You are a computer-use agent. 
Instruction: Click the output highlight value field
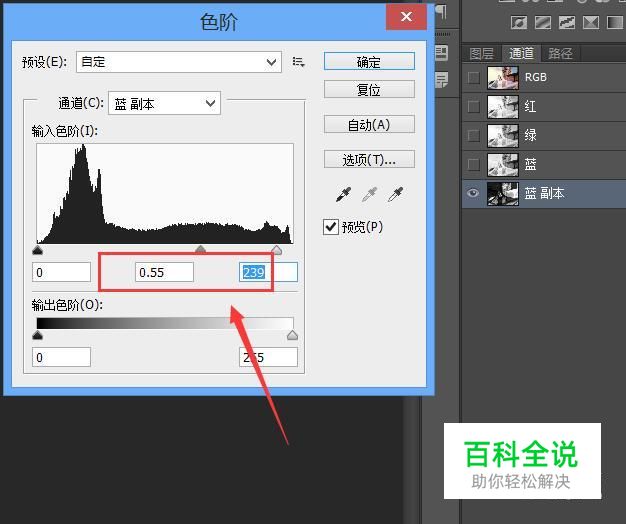tap(268, 357)
